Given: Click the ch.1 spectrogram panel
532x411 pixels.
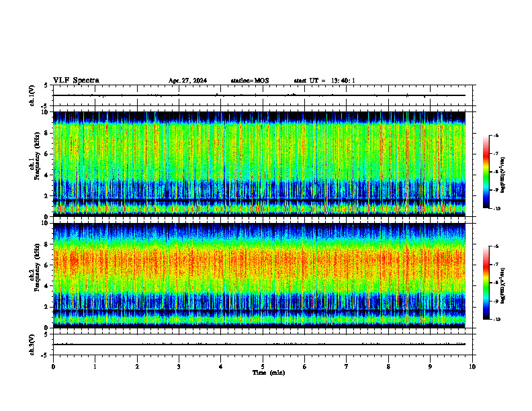Looking at the screenshot, I should coord(259,164).
